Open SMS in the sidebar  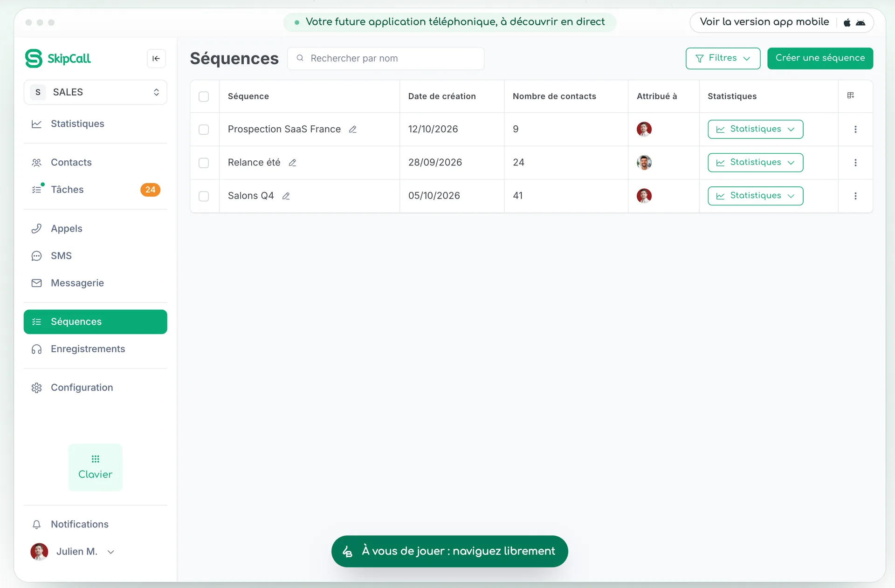95,256
